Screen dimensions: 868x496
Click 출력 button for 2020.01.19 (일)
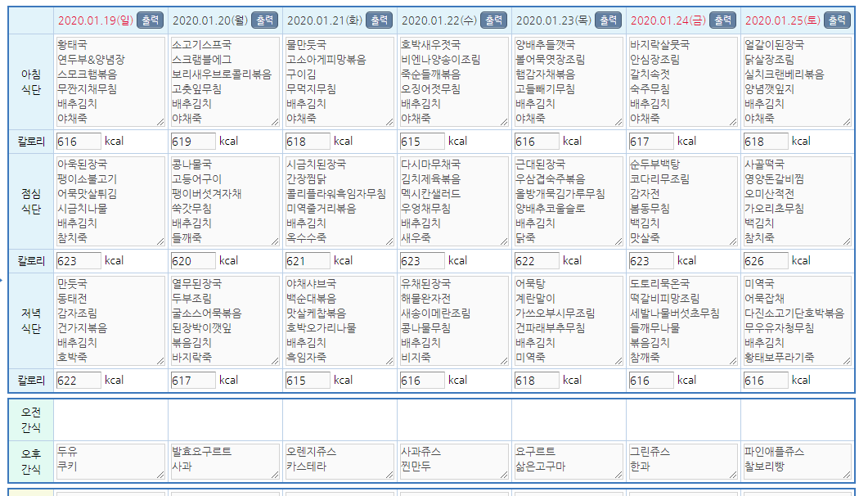coord(149,20)
